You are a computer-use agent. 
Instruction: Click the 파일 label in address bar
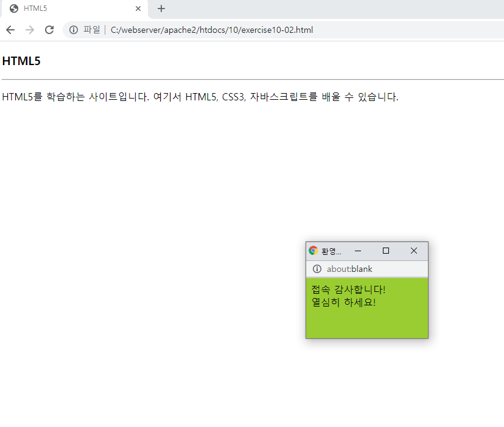tap(91, 30)
